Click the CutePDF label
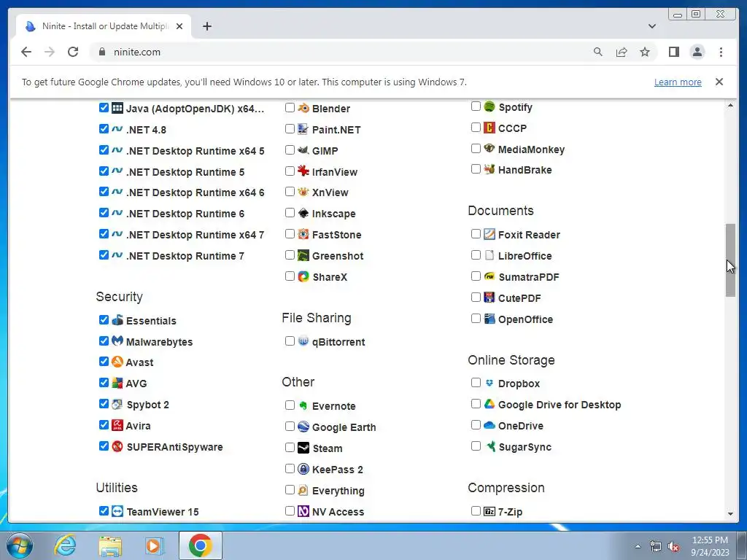Image resolution: width=747 pixels, height=560 pixels. [x=519, y=298]
